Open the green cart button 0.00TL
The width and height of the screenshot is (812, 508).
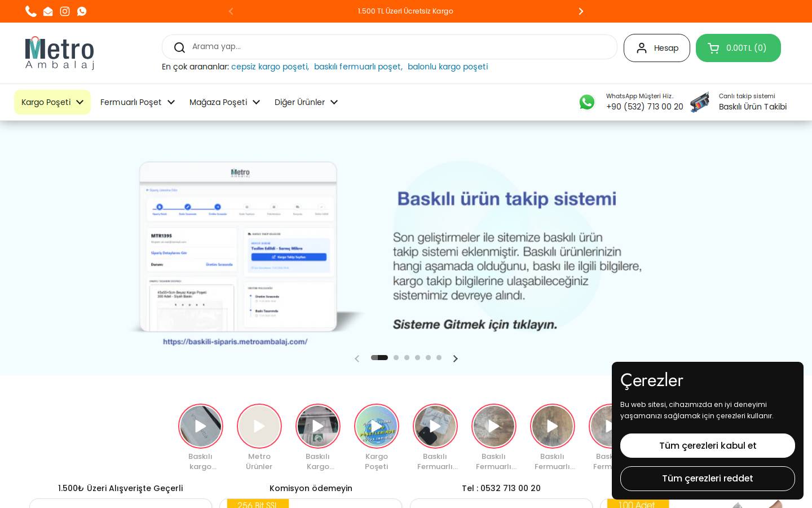coord(738,48)
